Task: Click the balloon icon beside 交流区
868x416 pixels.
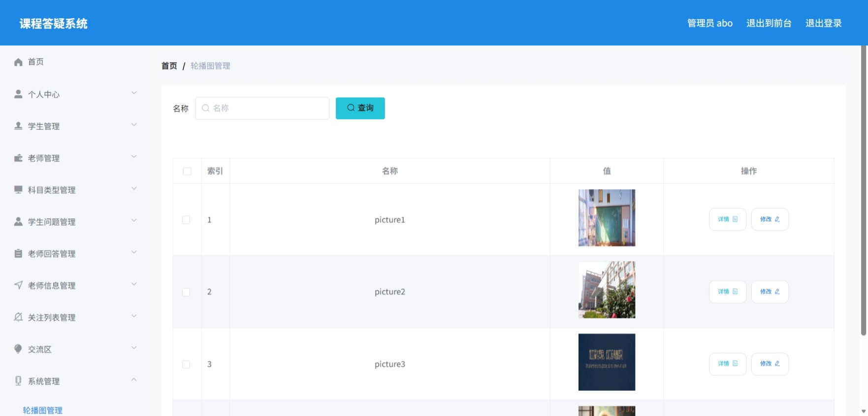Action: click(18, 349)
